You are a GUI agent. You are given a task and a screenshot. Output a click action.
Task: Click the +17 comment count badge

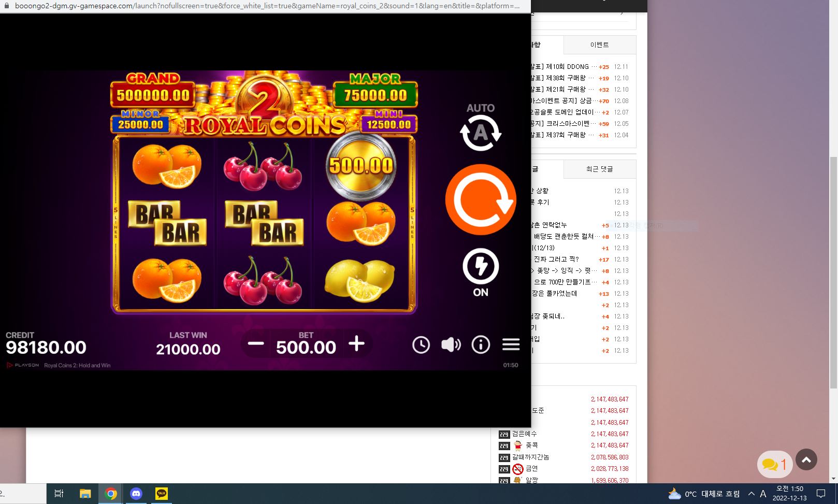tap(604, 260)
